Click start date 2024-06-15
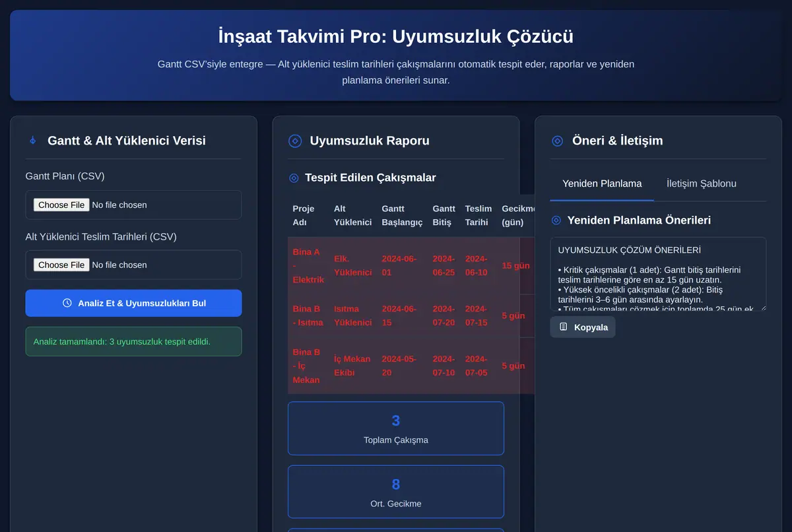Viewport: 792px width, 532px height. click(x=402, y=316)
